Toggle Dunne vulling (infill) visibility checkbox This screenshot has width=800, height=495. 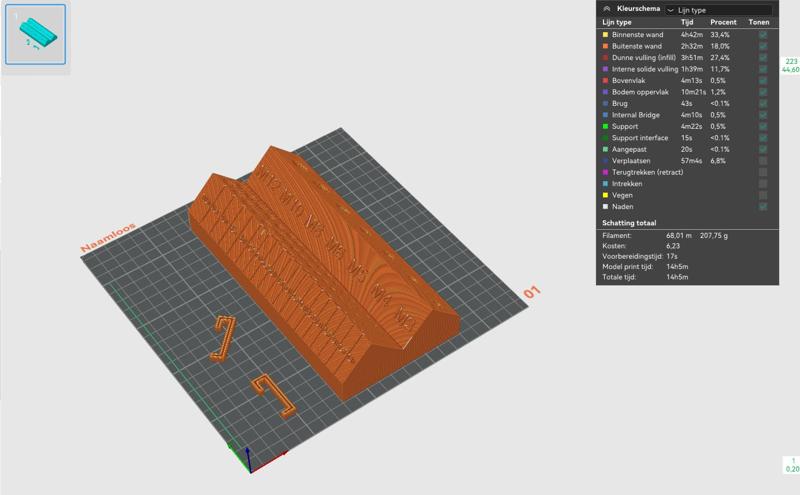[x=763, y=58]
